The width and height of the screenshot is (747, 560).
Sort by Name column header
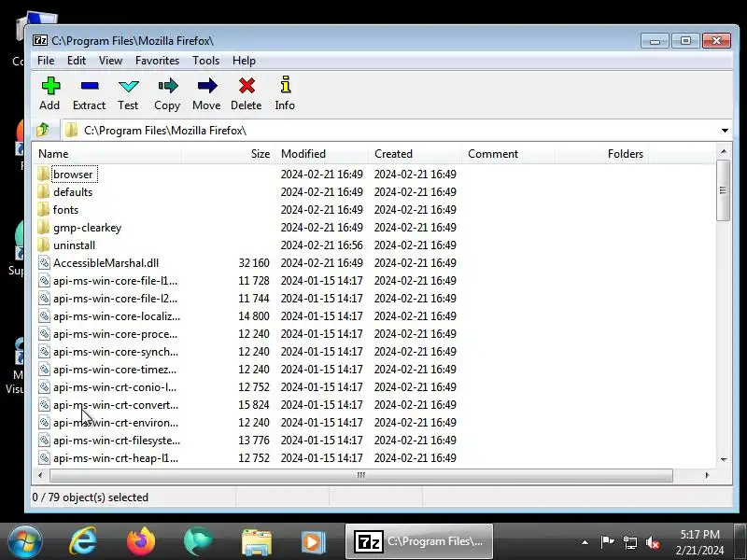tap(106, 154)
